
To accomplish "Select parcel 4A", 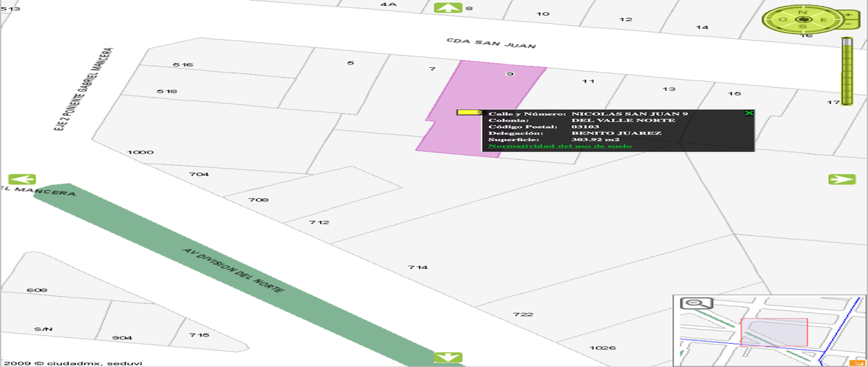I will pyautogui.click(x=388, y=4).
